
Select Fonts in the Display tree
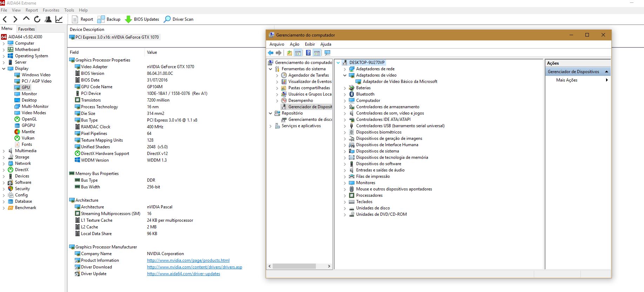(x=27, y=144)
